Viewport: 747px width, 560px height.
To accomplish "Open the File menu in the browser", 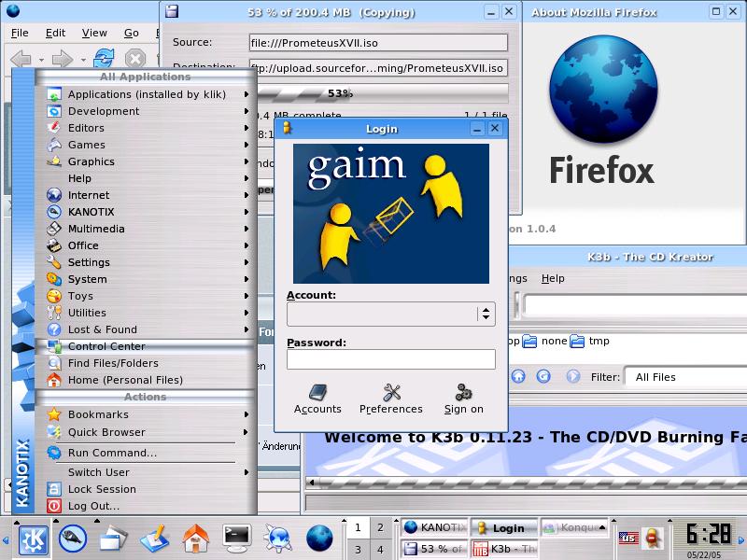I will point(20,33).
